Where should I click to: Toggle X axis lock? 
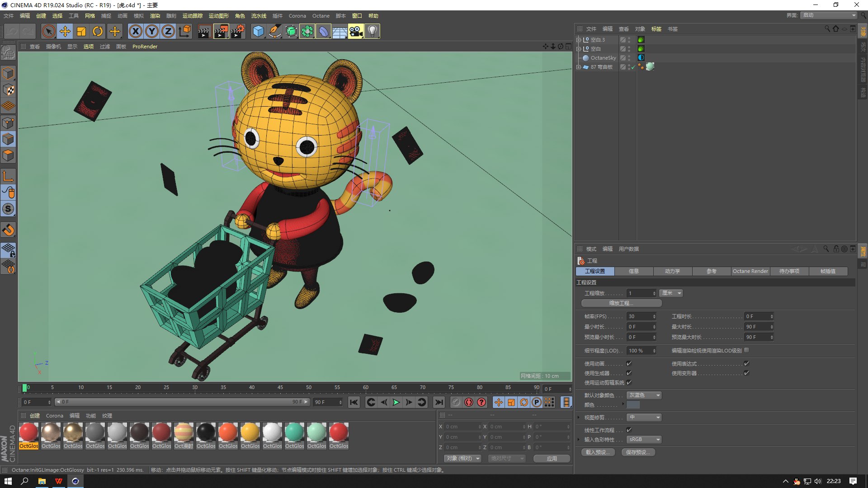[135, 31]
